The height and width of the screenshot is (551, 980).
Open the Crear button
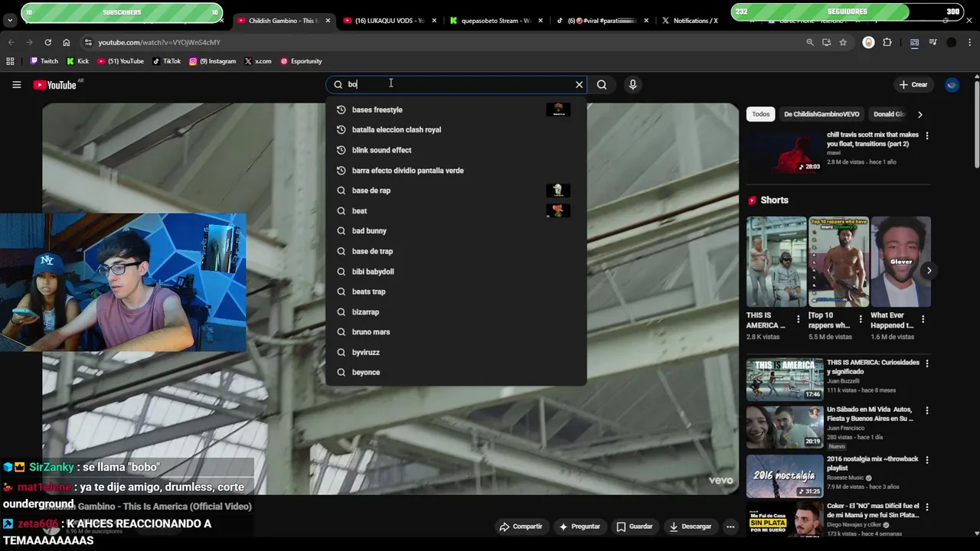(x=913, y=85)
